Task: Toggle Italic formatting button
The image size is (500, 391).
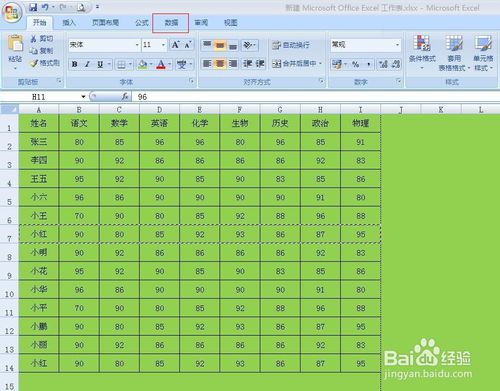Action: pyautogui.click(x=87, y=64)
